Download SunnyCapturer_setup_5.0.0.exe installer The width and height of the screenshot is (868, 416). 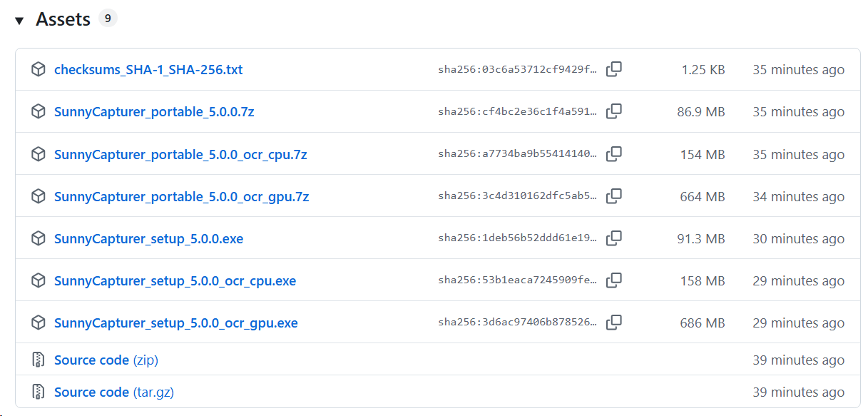(x=148, y=239)
